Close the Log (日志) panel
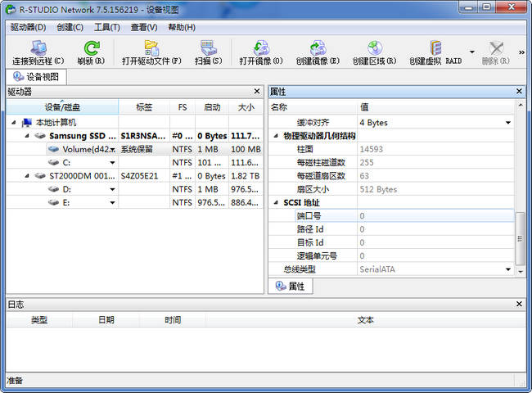532x393 pixels. coord(519,304)
